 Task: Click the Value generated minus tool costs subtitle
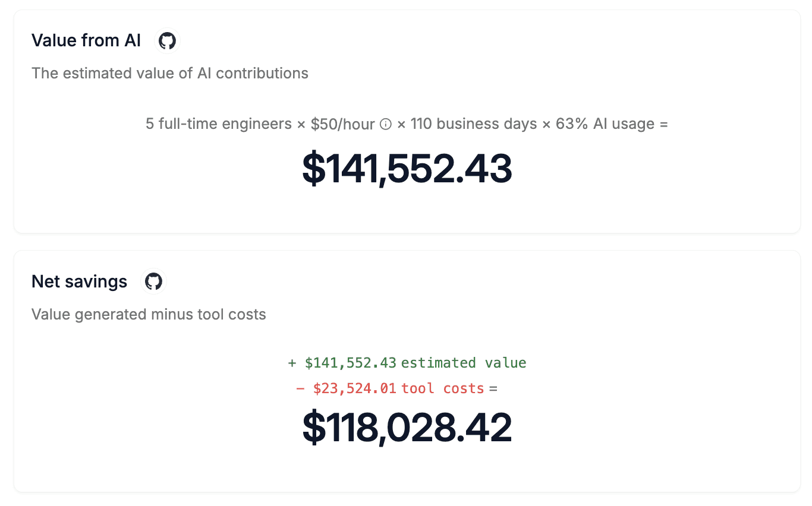click(149, 314)
